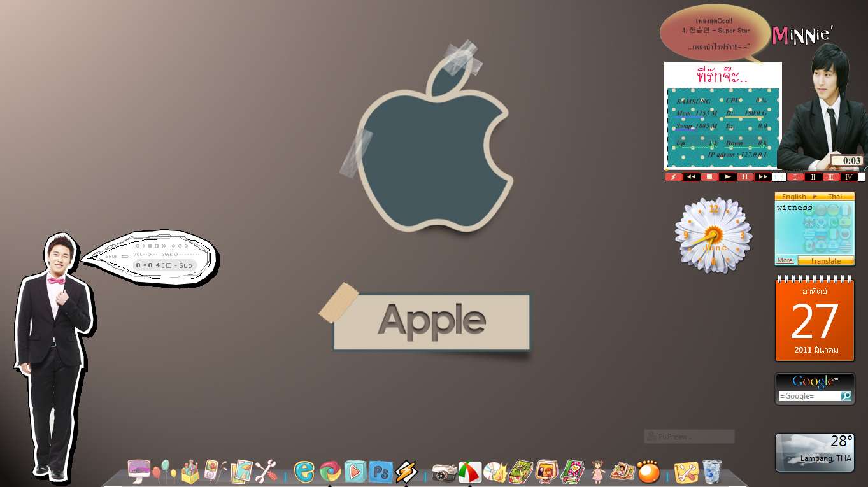Click the Google search magnifier button

tap(846, 396)
